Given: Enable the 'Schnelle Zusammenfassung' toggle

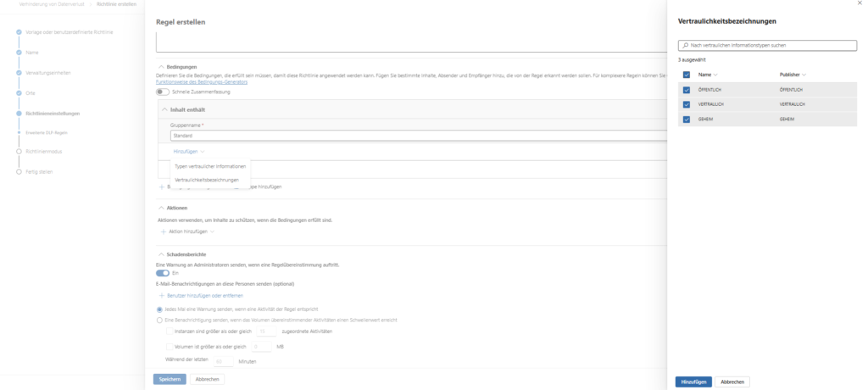Looking at the screenshot, I should [x=163, y=92].
